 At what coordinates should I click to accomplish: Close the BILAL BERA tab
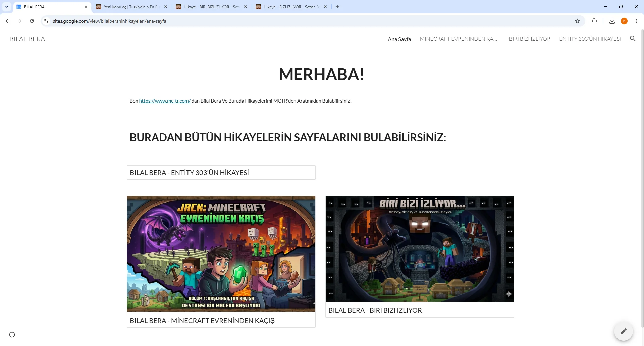click(86, 7)
